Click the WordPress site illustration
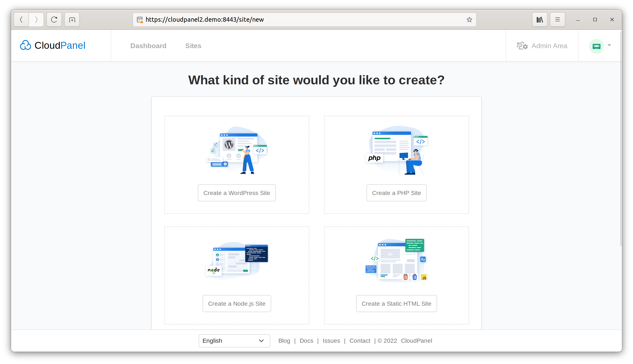Image resolution: width=633 pixels, height=364 pixels. [237, 150]
